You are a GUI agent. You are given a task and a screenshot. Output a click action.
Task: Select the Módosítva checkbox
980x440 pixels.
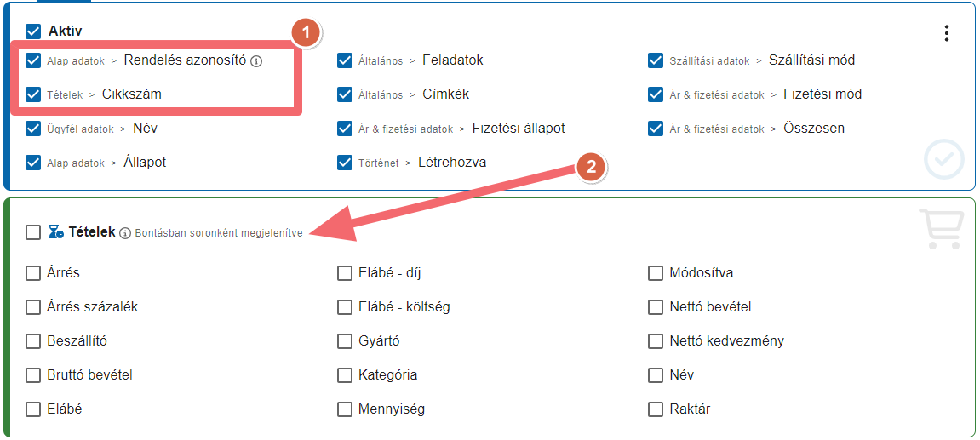[x=655, y=273]
